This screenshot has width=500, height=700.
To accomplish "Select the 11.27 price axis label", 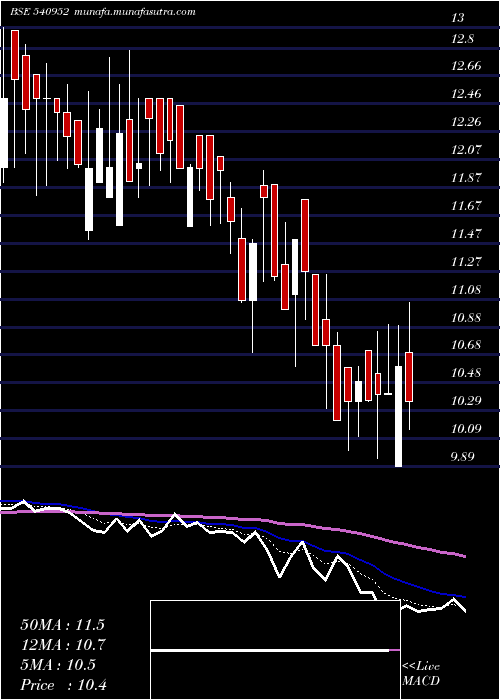I will pos(465,262).
